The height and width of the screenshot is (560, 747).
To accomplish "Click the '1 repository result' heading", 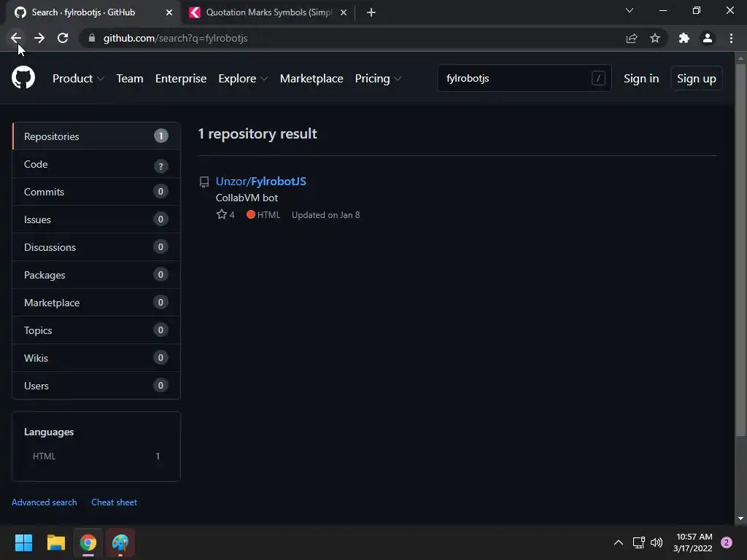I will (258, 134).
